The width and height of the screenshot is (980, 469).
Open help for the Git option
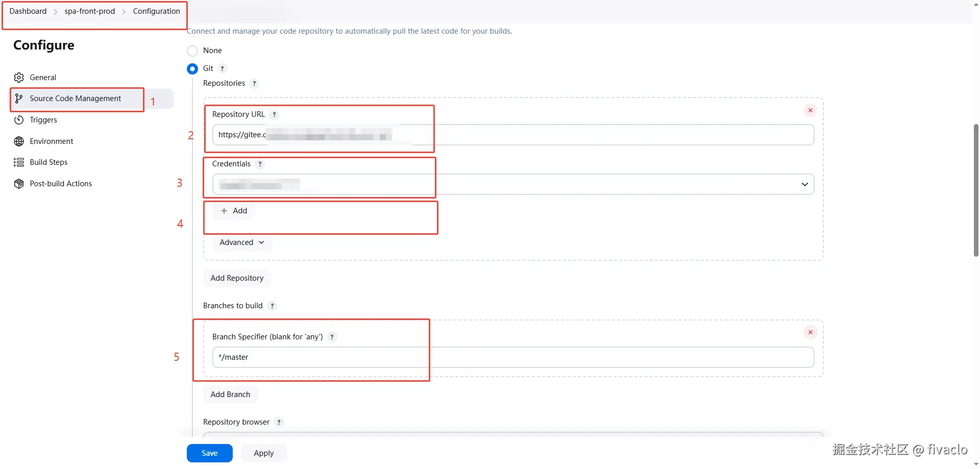tap(223, 68)
